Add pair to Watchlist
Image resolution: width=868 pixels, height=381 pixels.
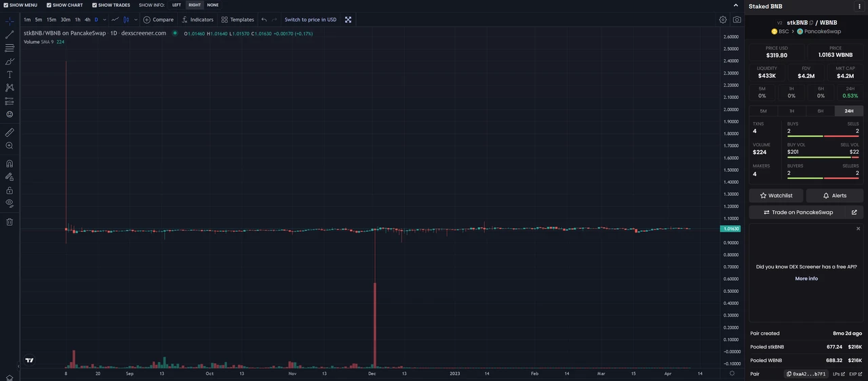click(776, 195)
